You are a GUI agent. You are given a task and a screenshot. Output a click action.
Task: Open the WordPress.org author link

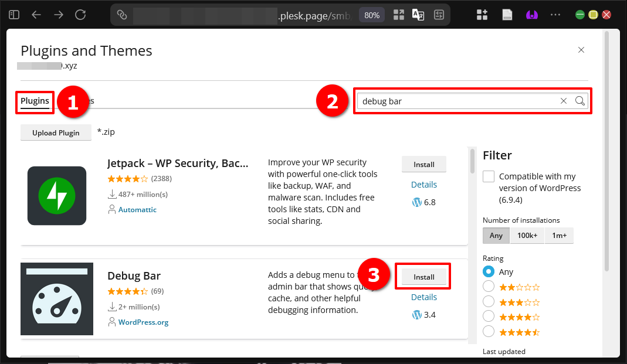pyautogui.click(x=143, y=322)
